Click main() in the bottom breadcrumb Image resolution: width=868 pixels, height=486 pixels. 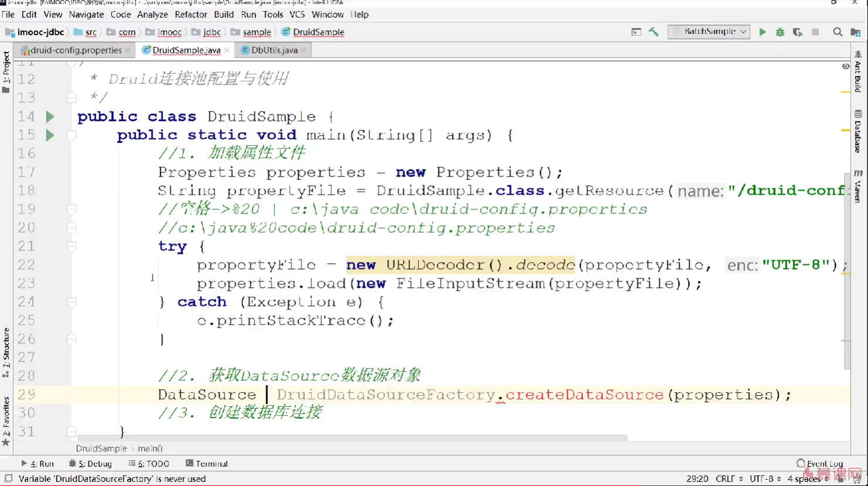point(150,448)
